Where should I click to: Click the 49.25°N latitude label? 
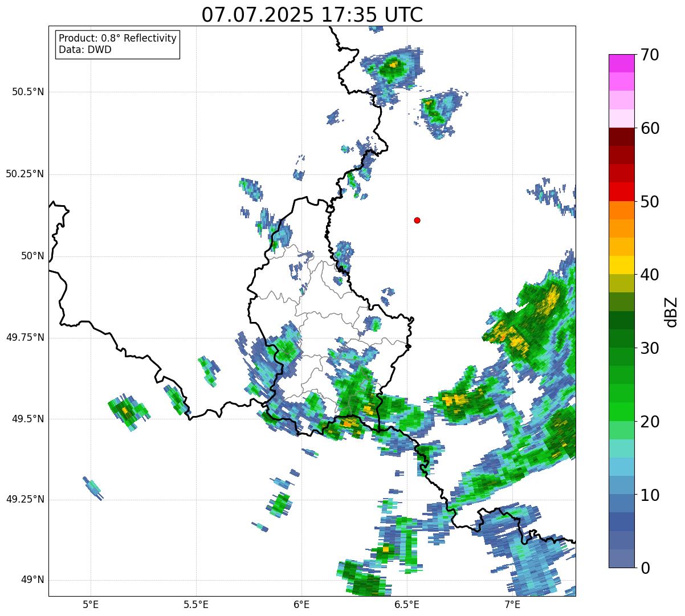[x=25, y=499]
